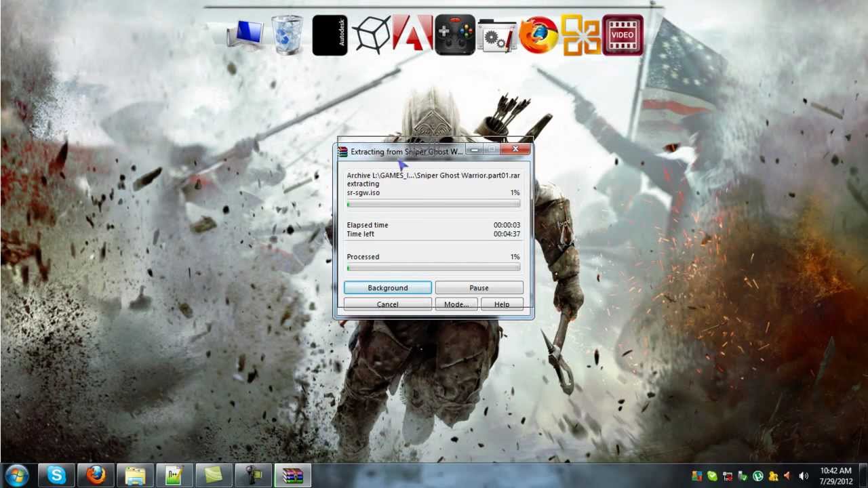Viewport: 868px width, 488px height.
Task: Open Skype from the taskbar
Action: (56, 476)
